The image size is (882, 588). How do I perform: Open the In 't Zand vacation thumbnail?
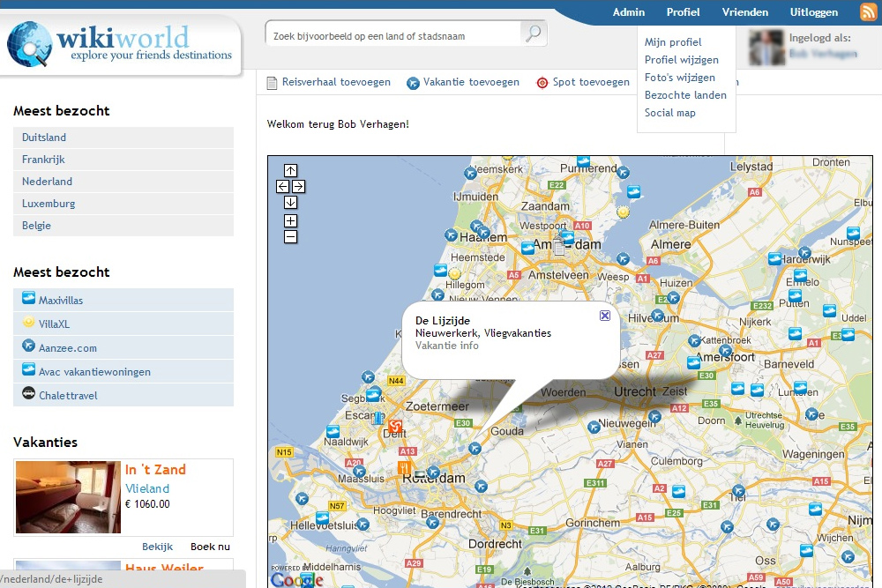(68, 497)
